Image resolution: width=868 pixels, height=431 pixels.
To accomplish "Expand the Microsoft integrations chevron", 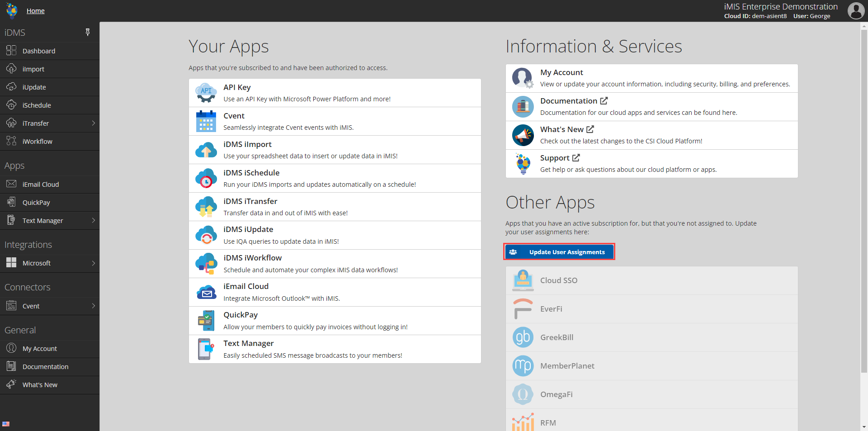I will click(94, 263).
